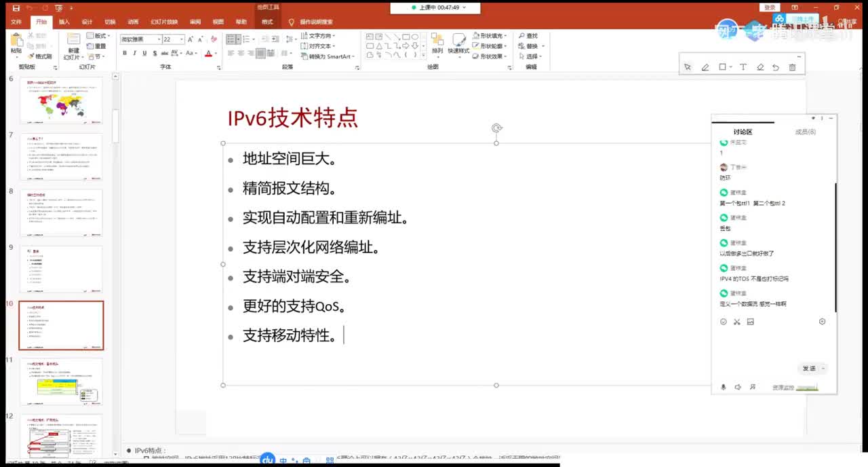
Task: Switch to Animations (动画) ribbon tab
Action: [x=133, y=22]
